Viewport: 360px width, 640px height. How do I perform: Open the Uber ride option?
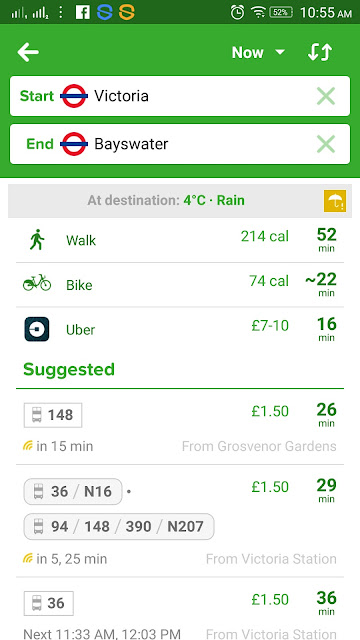click(180, 329)
